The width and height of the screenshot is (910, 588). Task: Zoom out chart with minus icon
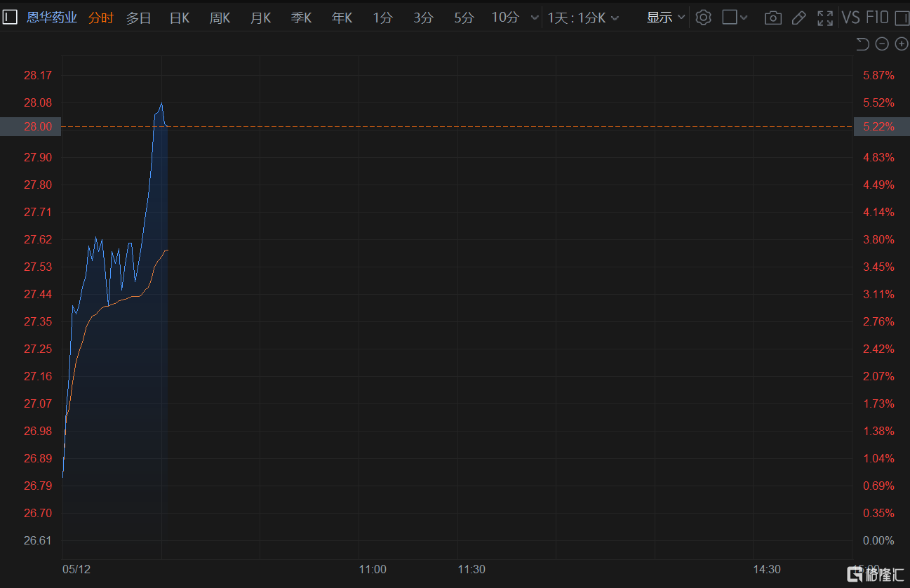(x=883, y=44)
